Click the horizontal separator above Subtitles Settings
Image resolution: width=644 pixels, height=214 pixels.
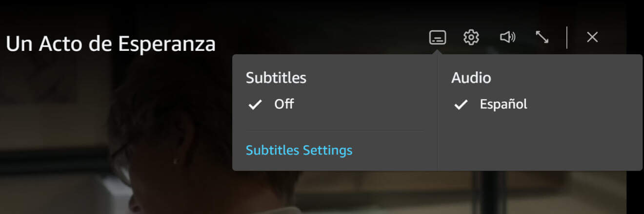click(x=334, y=130)
